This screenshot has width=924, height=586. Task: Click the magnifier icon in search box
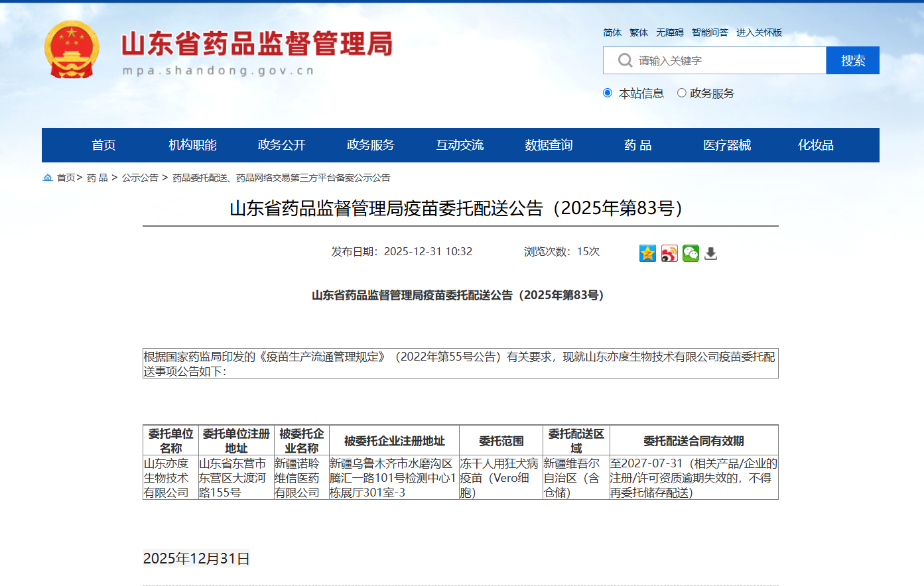624,60
